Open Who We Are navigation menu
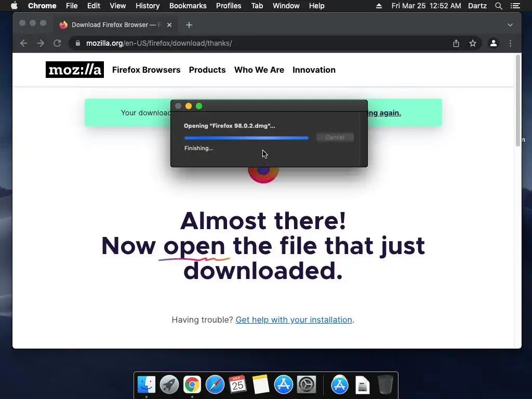 [259, 70]
